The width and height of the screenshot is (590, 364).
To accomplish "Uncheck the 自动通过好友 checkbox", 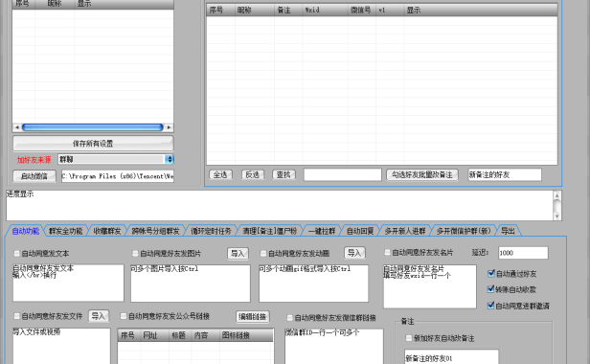I will pos(491,273).
